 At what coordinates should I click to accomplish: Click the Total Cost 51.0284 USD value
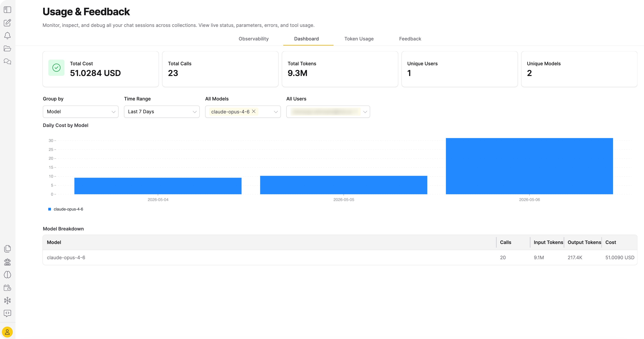pyautogui.click(x=95, y=73)
